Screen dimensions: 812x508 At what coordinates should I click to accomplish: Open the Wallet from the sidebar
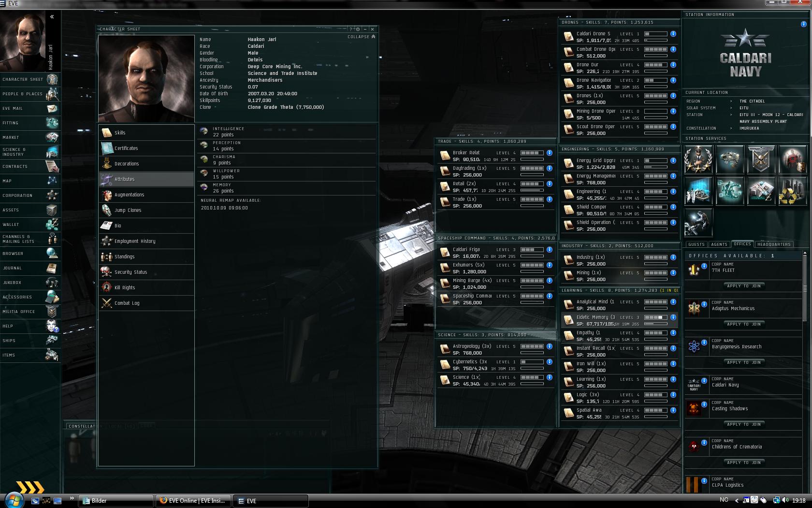click(30, 224)
